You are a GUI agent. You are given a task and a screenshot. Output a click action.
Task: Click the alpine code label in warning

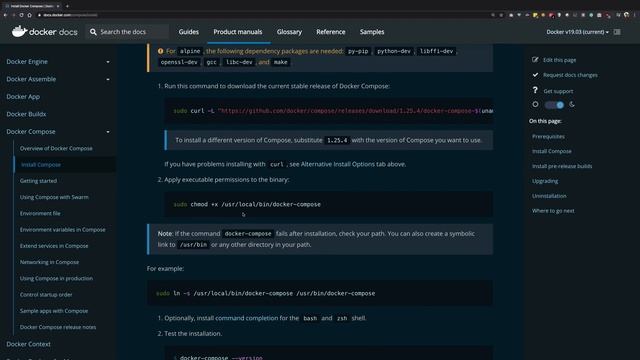190,51
